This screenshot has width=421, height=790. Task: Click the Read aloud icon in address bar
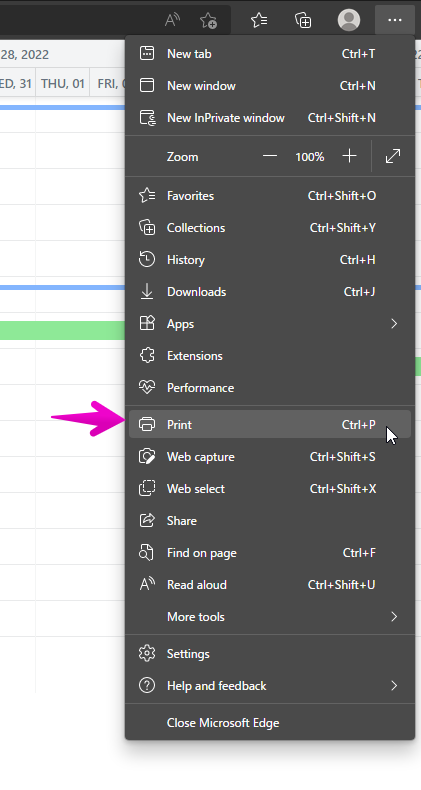[x=172, y=20]
